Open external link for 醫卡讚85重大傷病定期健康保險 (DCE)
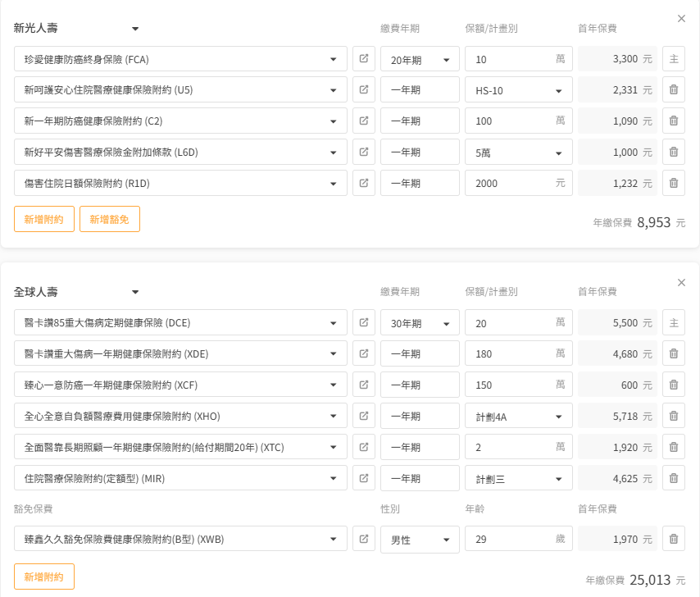The image size is (700, 597). [364, 322]
